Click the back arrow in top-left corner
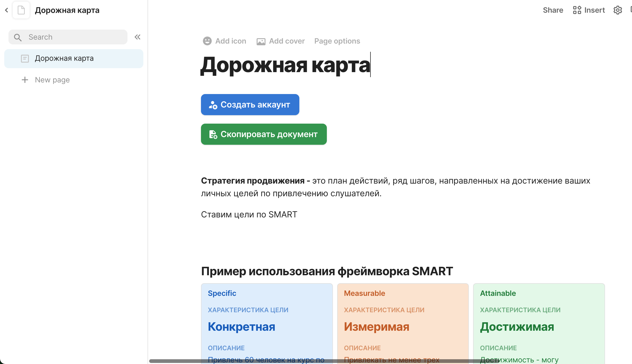The image size is (632, 364). click(7, 10)
